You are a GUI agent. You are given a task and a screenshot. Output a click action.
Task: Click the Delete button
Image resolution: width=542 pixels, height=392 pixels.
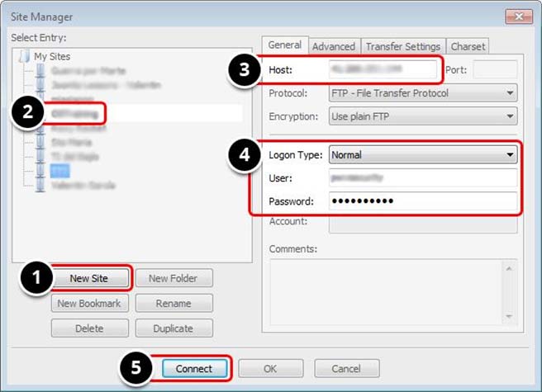click(90, 328)
